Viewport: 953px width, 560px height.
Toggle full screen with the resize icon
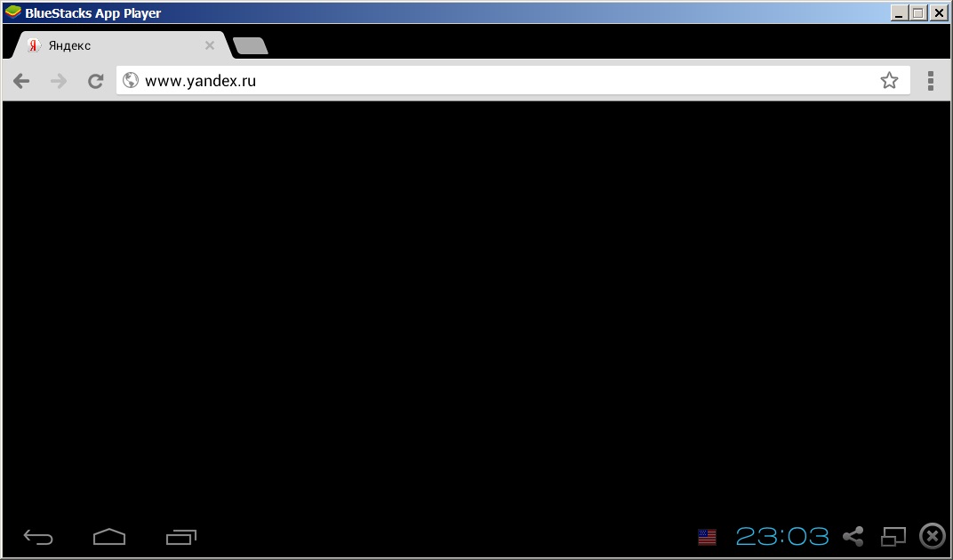[x=893, y=536]
